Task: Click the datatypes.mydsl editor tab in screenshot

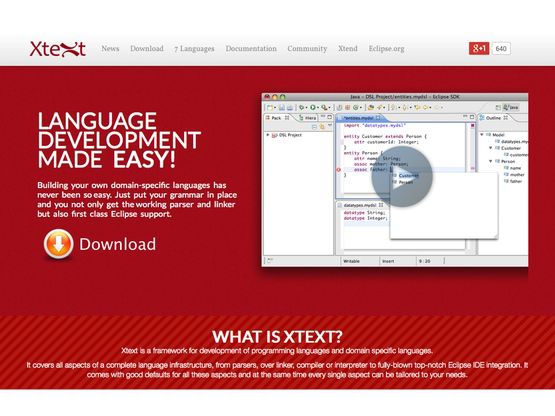Action: pyautogui.click(x=360, y=205)
